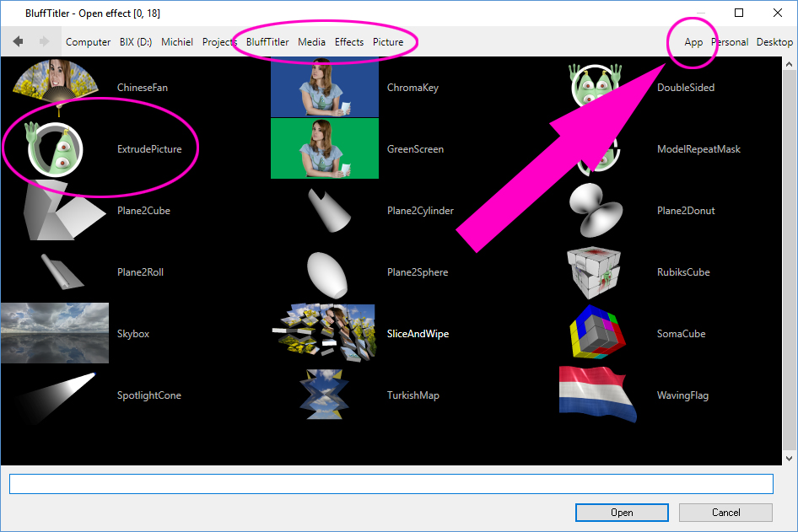Jump to the Desktop shortcut
798x532 pixels.
point(774,41)
